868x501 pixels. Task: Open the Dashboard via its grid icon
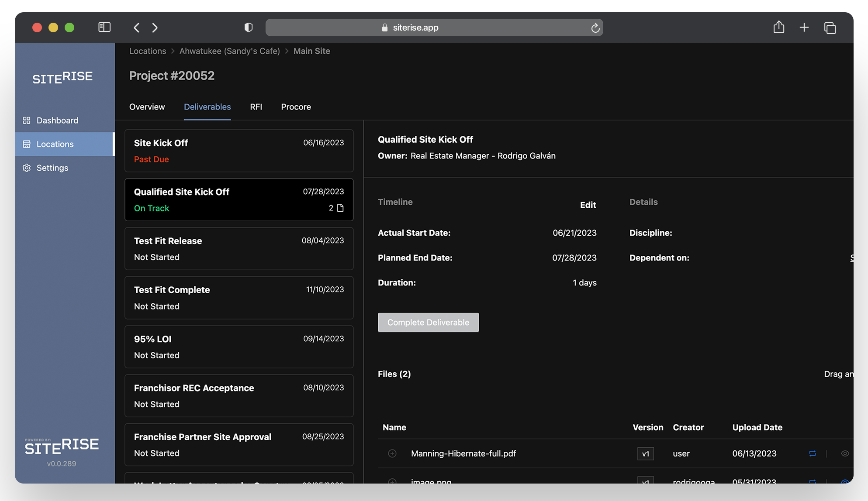(x=26, y=120)
